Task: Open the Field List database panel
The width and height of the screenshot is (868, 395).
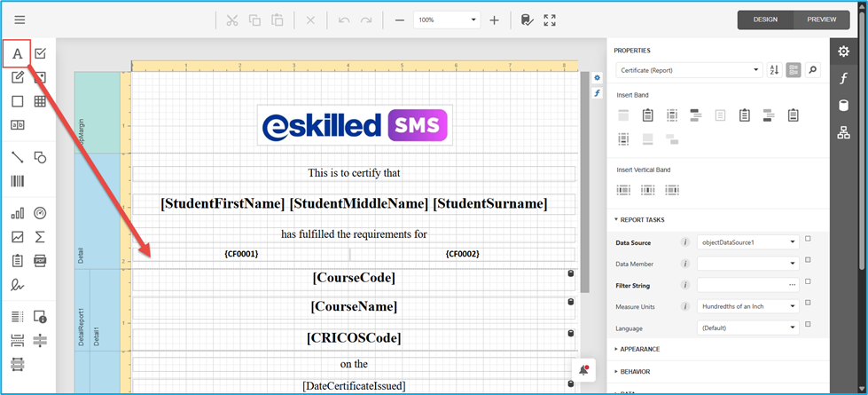Action: pos(843,106)
